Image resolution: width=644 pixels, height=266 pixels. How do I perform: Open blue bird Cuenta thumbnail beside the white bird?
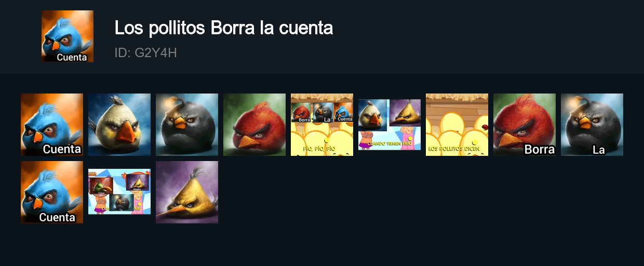(x=52, y=125)
